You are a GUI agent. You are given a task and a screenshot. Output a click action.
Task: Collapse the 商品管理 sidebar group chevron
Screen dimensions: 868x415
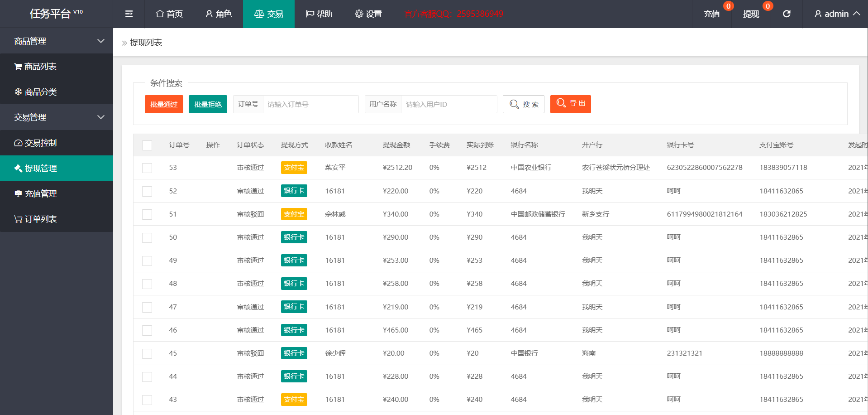coord(101,41)
